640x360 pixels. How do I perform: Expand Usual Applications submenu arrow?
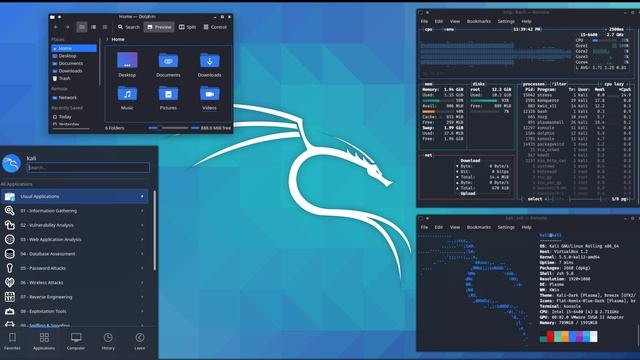142,196
